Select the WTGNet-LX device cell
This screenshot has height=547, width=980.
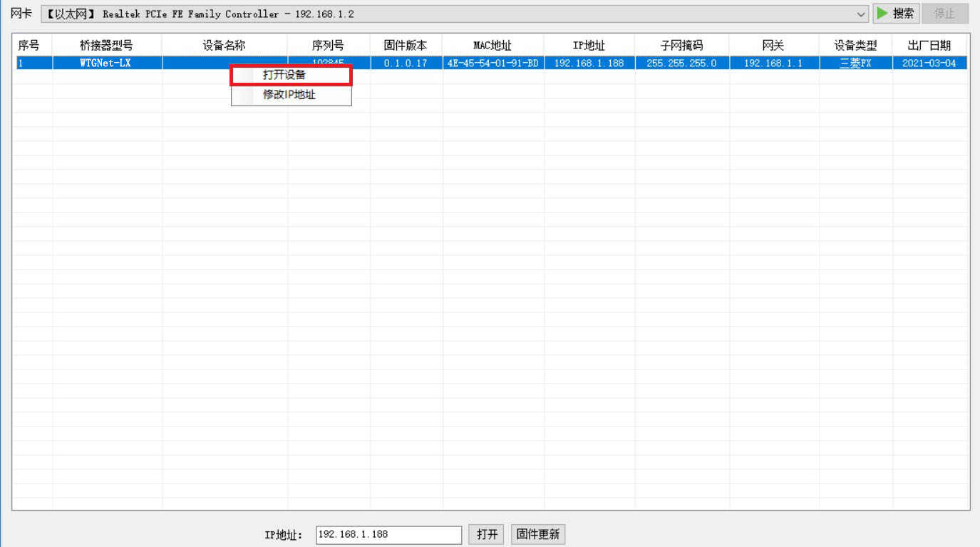[x=107, y=63]
